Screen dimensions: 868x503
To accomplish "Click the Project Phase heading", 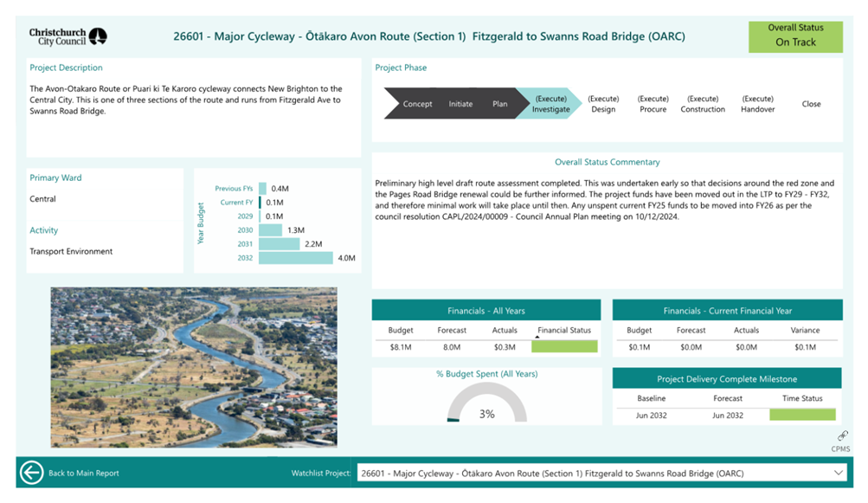I will pos(401,68).
